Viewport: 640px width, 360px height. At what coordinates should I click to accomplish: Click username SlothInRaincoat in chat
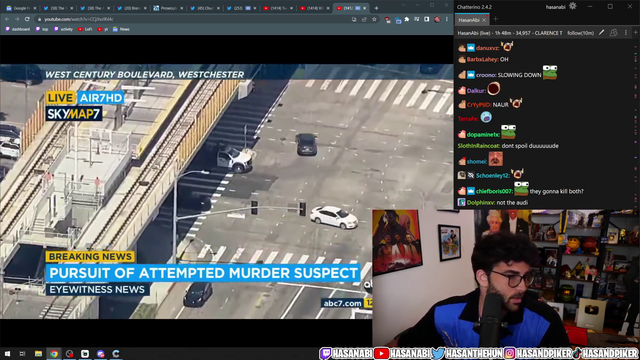click(479, 146)
